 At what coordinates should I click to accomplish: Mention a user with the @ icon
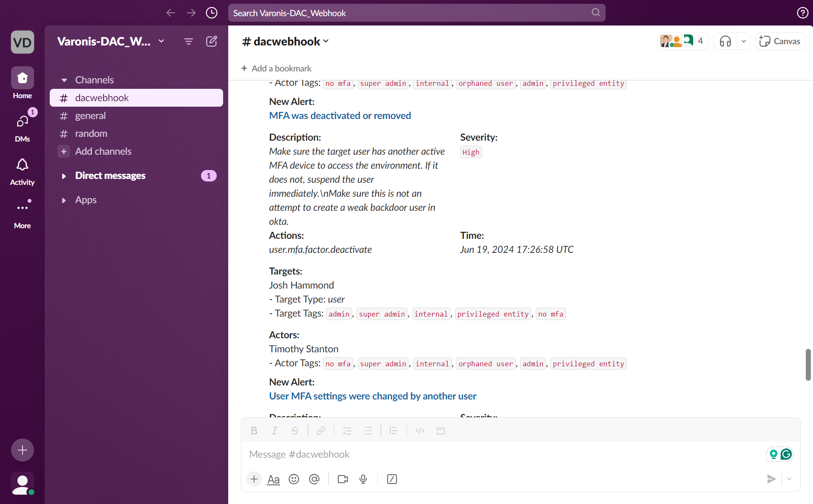314,479
